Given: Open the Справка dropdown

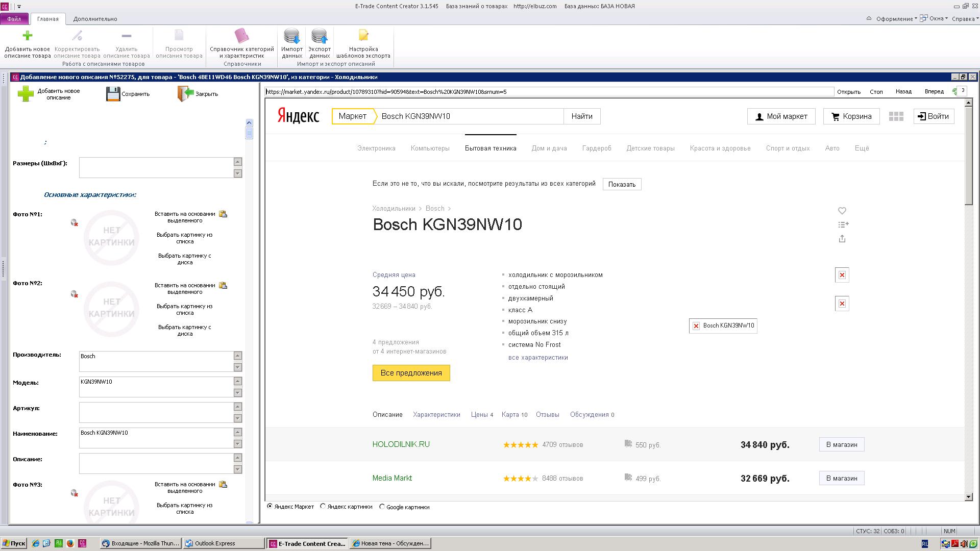Looking at the screenshot, I should 965,19.
